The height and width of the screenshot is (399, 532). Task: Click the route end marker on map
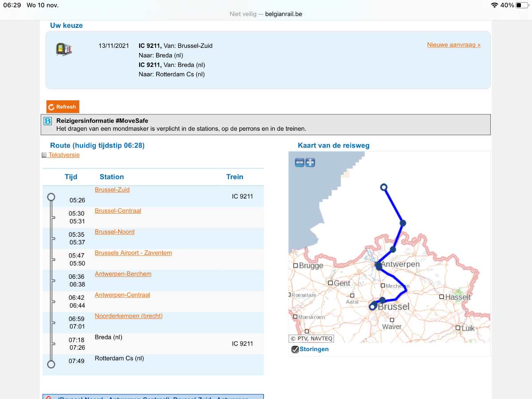point(384,187)
